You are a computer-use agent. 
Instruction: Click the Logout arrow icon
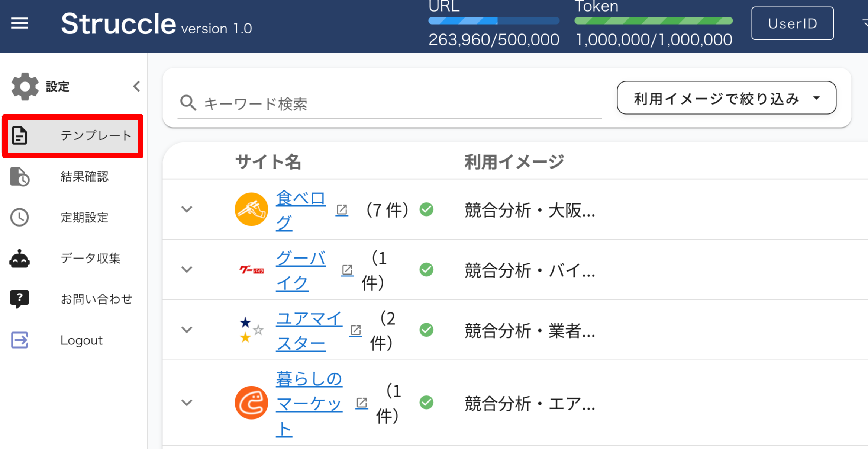[x=19, y=340]
